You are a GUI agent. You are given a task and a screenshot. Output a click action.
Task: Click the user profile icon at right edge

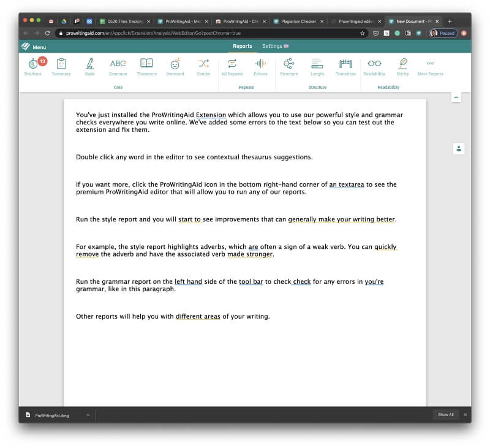click(458, 148)
